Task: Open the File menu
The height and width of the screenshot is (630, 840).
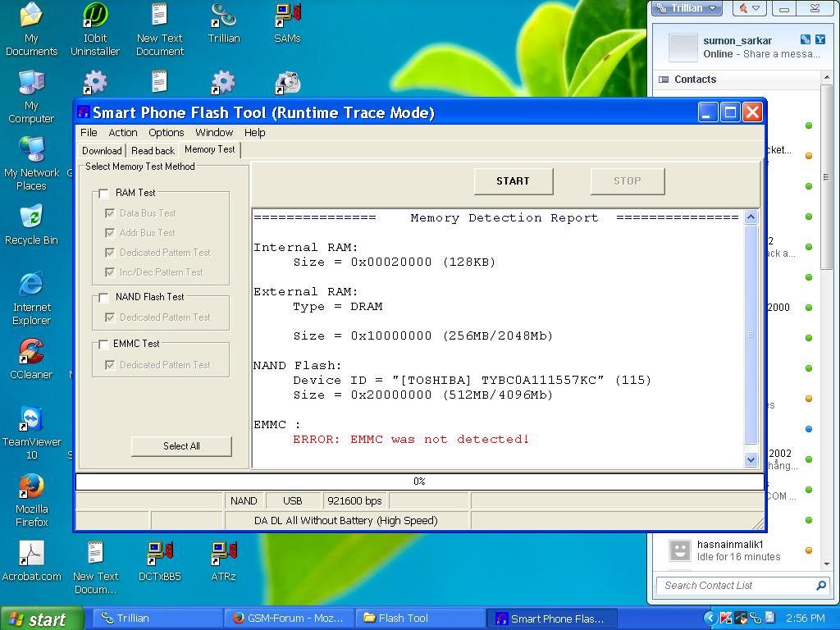Action: coord(89,132)
